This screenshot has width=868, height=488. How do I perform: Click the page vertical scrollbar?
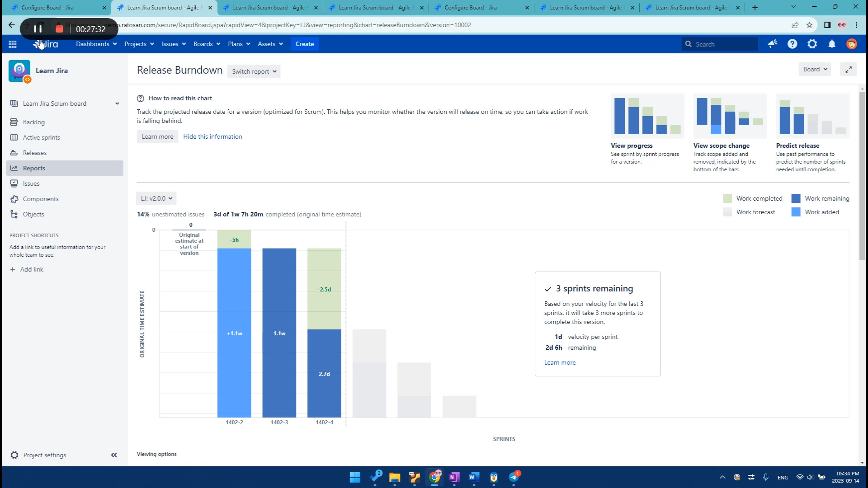coord(863,176)
